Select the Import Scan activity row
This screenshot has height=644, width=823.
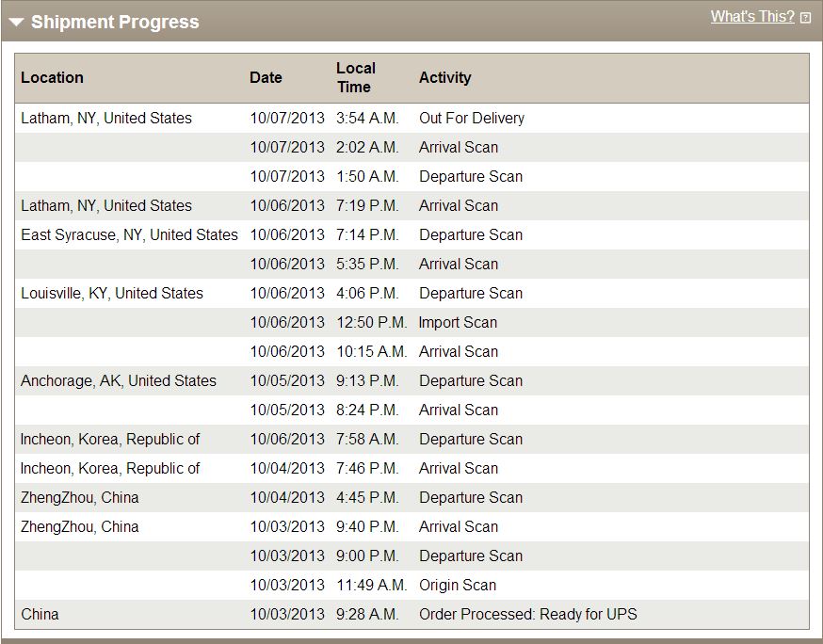point(411,322)
